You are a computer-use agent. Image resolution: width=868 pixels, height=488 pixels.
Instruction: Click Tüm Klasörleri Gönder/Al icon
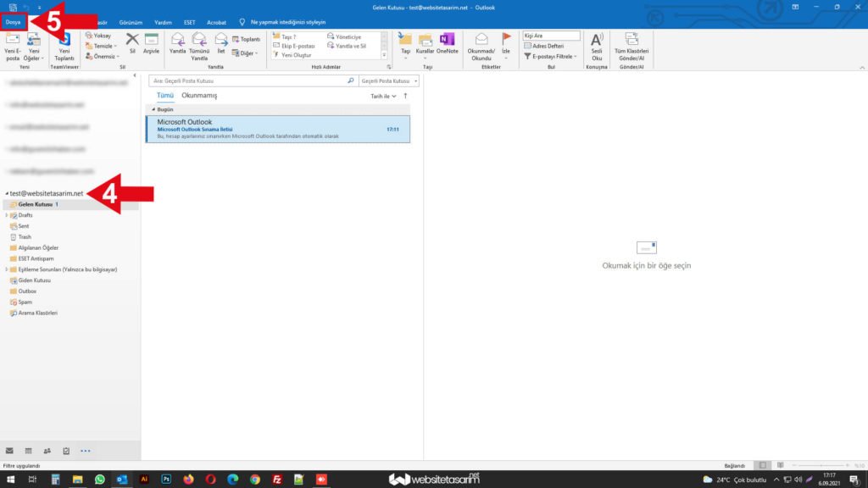click(x=631, y=40)
